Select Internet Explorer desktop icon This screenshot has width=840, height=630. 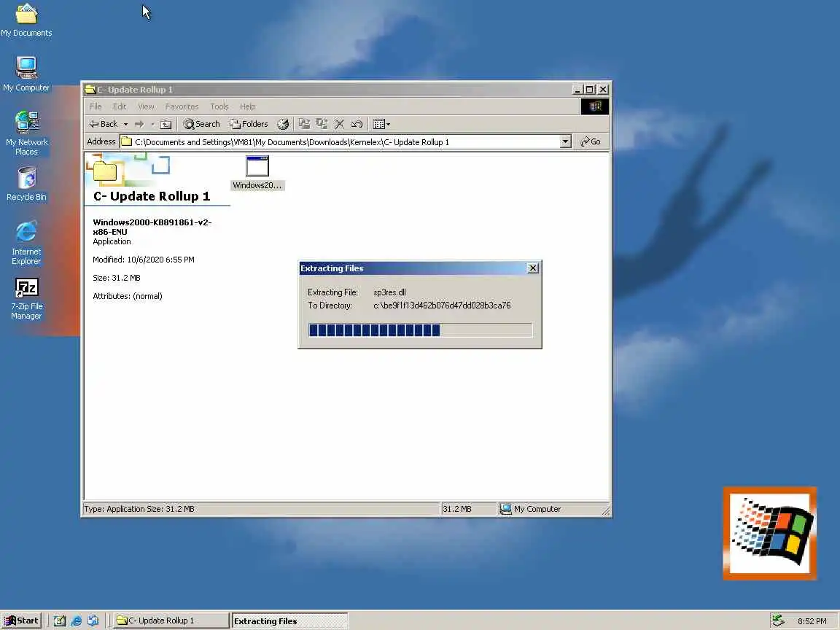click(x=26, y=243)
